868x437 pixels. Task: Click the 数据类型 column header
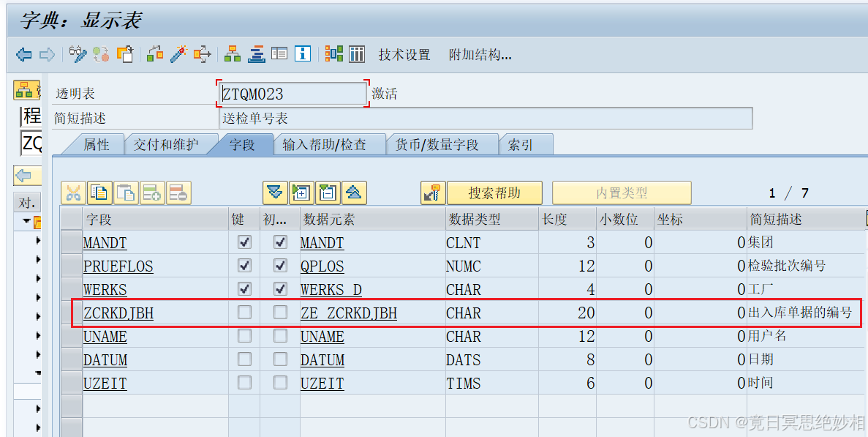click(491, 220)
